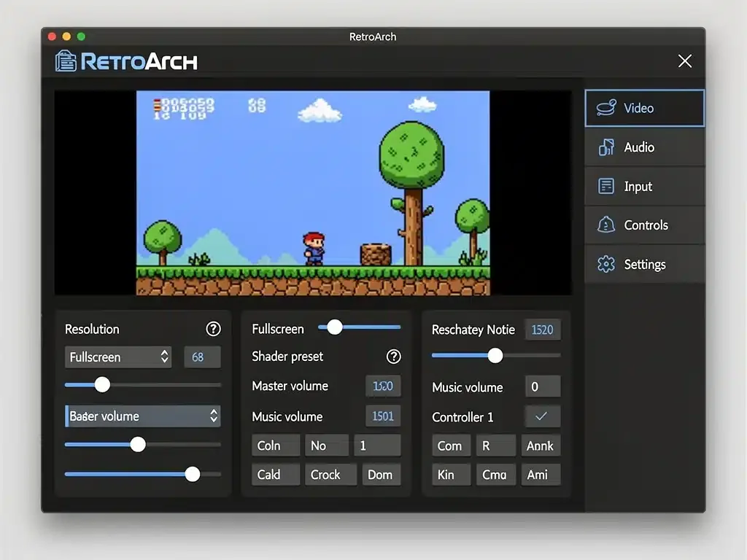Click the Settings gear icon in sidebar
Viewport: 747px width, 560px height.
point(606,264)
